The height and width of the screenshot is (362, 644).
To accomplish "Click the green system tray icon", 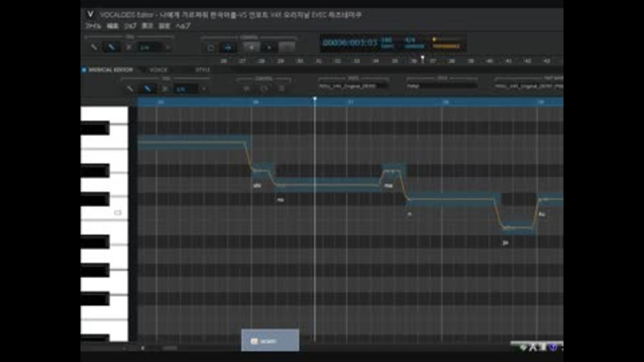I will click(523, 348).
